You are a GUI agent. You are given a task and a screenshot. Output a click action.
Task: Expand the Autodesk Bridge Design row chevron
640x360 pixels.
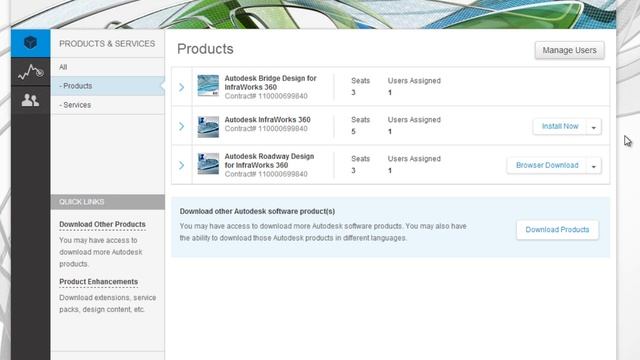click(x=182, y=87)
